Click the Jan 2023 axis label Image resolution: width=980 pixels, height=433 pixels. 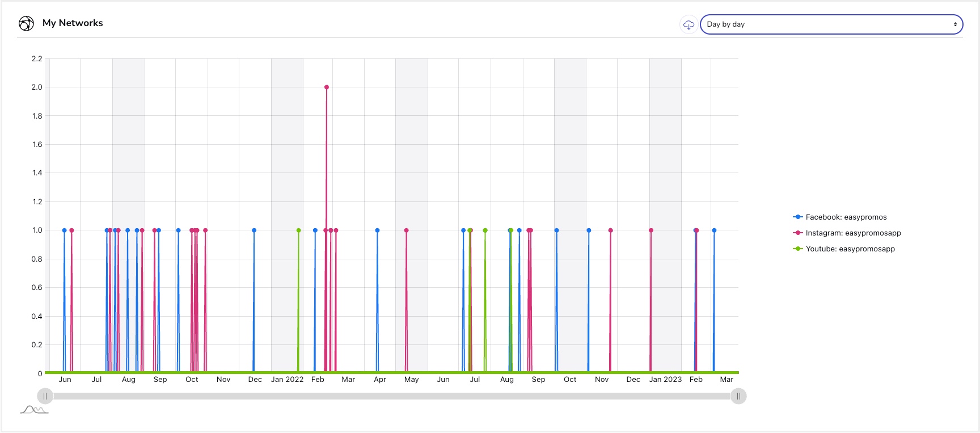click(665, 380)
